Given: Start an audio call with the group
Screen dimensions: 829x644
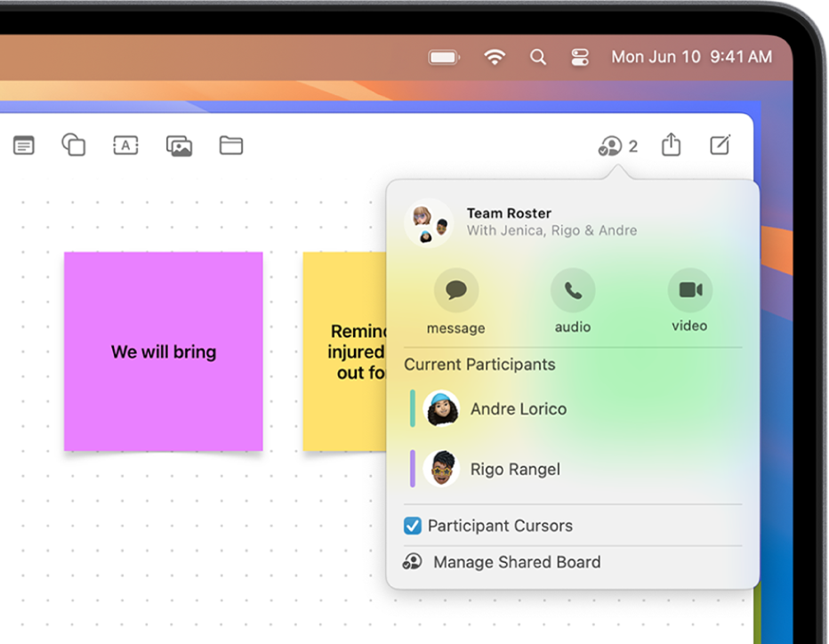Looking at the screenshot, I should click(573, 290).
